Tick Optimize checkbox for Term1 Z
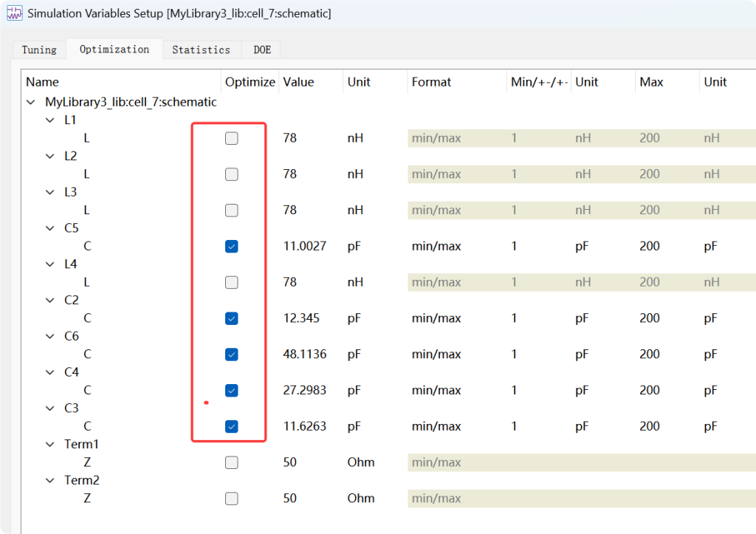 (x=231, y=462)
